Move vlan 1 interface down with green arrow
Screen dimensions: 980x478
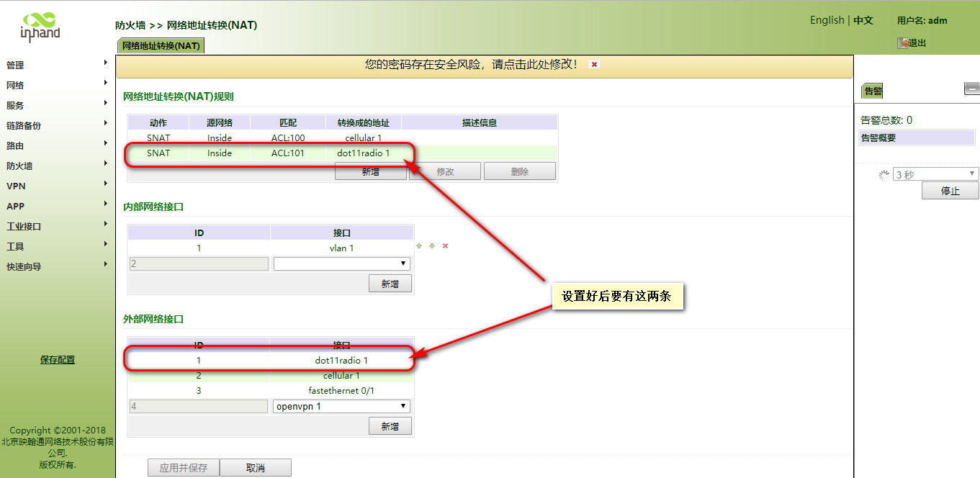pyautogui.click(x=432, y=246)
